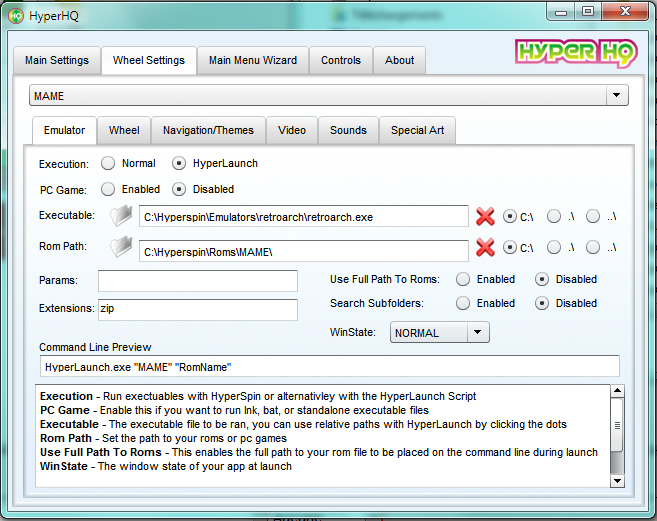This screenshot has width=657, height=521.
Task: Clear the Executable path with red X
Action: 485,216
